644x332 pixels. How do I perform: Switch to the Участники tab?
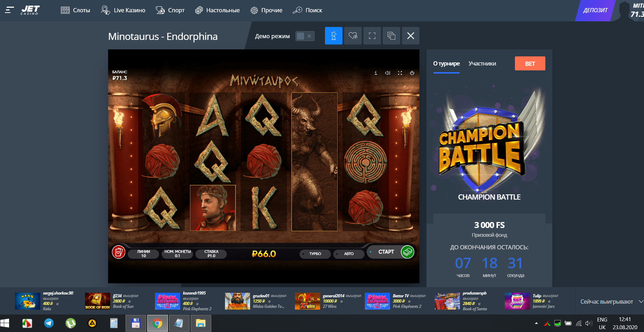pos(482,63)
